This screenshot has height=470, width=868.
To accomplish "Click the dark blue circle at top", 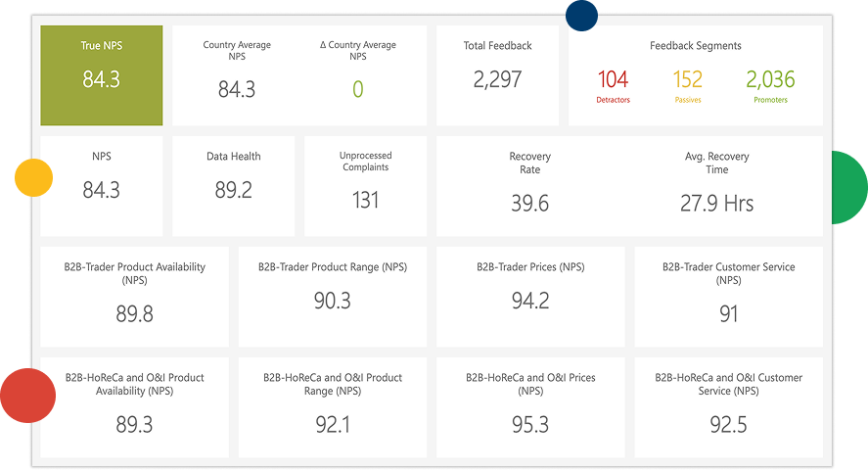I will pos(581,15).
